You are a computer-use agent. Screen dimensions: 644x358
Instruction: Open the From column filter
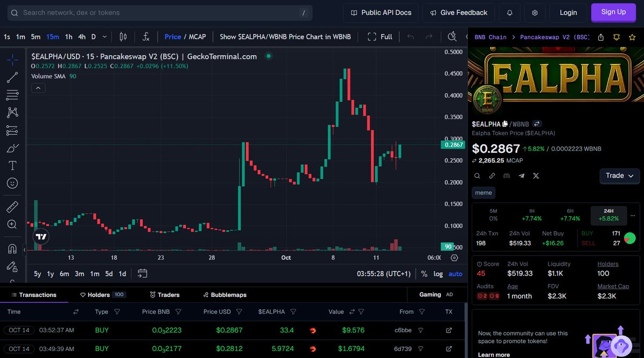[422, 311]
